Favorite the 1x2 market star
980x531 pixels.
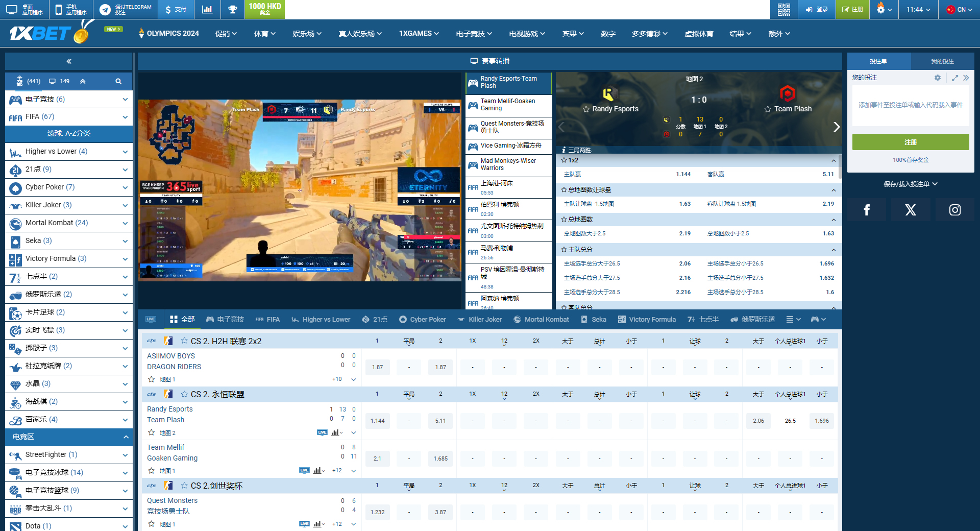(x=564, y=160)
